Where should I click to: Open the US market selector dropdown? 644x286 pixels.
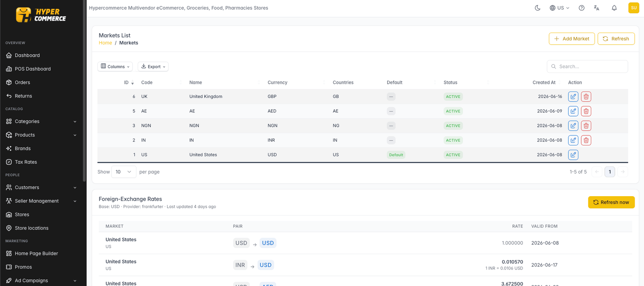coord(559,8)
